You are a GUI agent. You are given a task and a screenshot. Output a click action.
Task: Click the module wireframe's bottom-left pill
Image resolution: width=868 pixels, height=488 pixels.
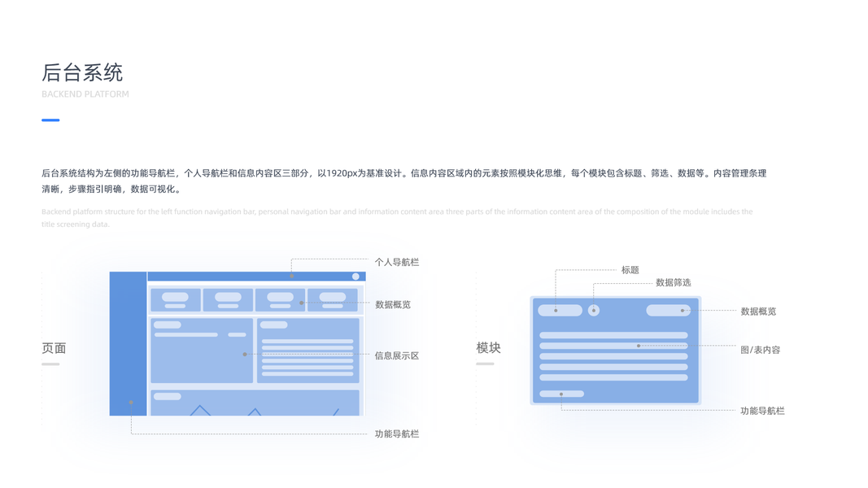(x=561, y=394)
